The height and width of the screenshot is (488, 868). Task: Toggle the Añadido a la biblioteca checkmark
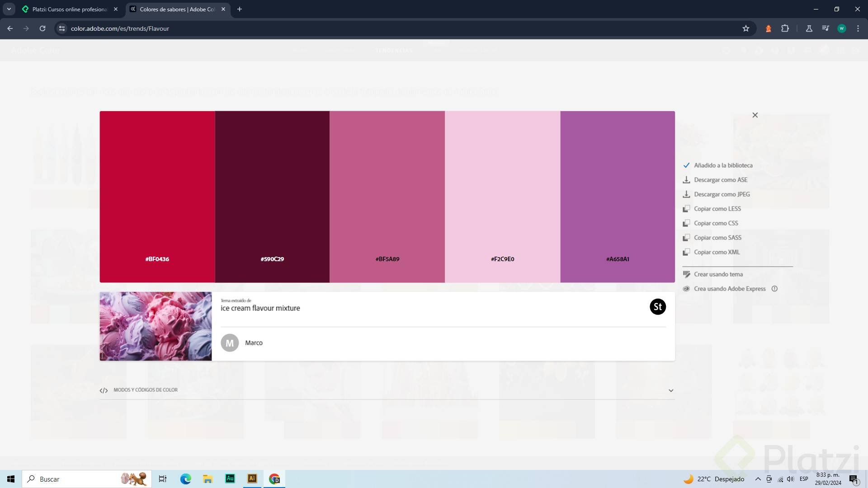(x=686, y=165)
